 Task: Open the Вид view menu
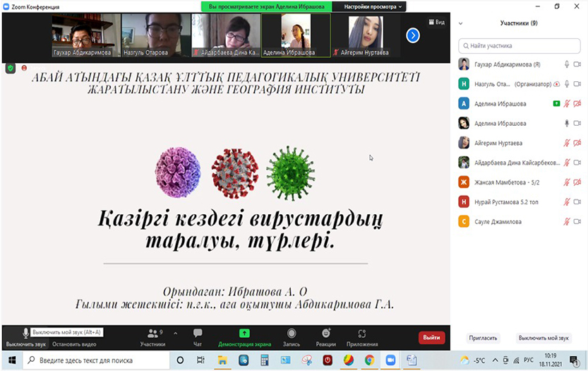click(x=436, y=23)
